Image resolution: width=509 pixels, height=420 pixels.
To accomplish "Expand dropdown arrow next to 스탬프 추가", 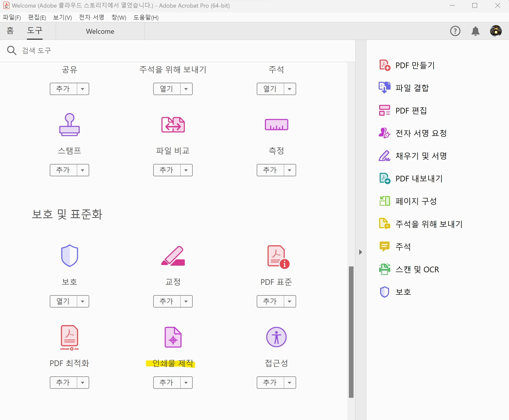I will point(83,170).
